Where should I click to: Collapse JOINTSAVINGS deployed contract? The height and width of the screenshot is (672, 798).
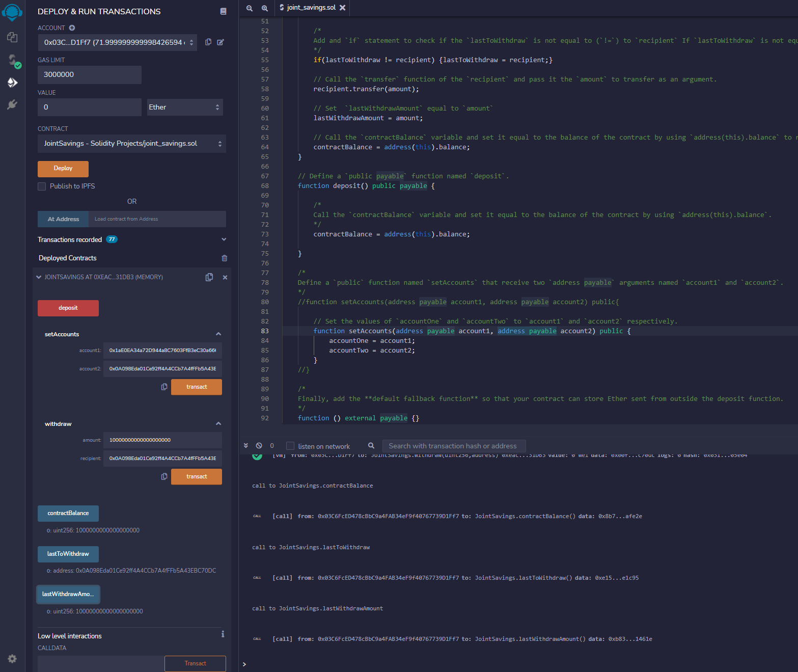(x=39, y=277)
